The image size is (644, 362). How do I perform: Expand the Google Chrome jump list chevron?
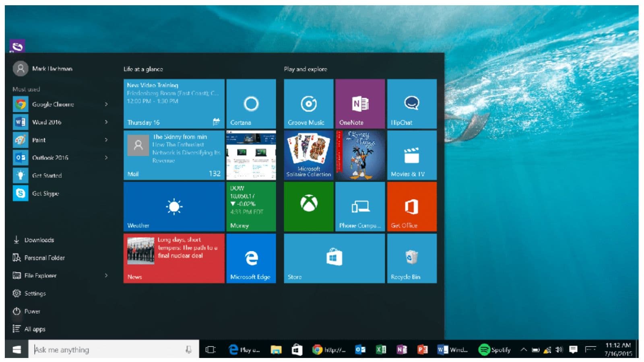107,104
